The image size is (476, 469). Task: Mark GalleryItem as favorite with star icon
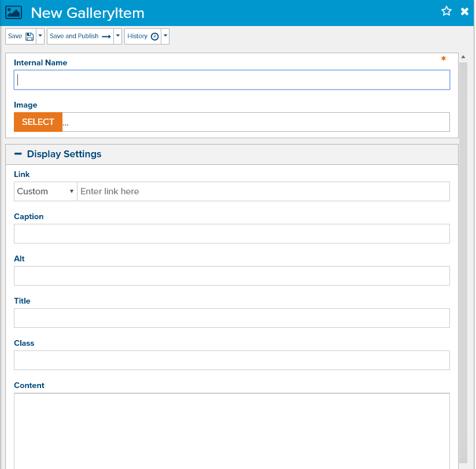click(x=447, y=11)
